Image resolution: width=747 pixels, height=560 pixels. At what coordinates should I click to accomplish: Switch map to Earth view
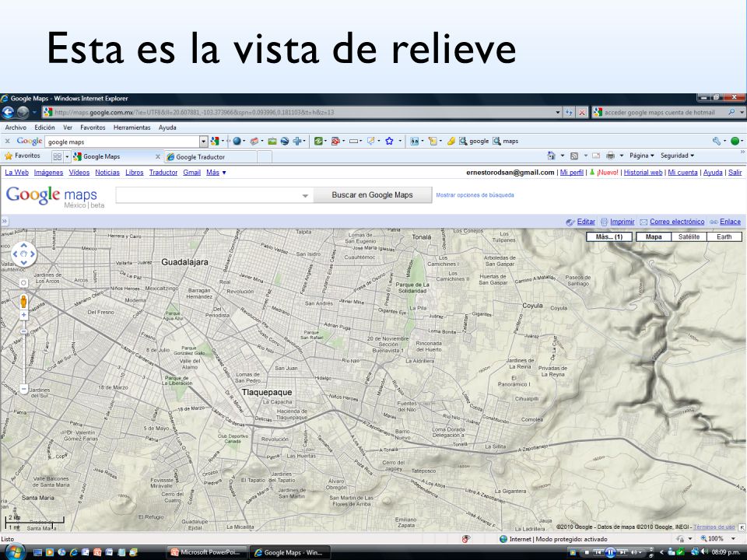click(x=724, y=236)
